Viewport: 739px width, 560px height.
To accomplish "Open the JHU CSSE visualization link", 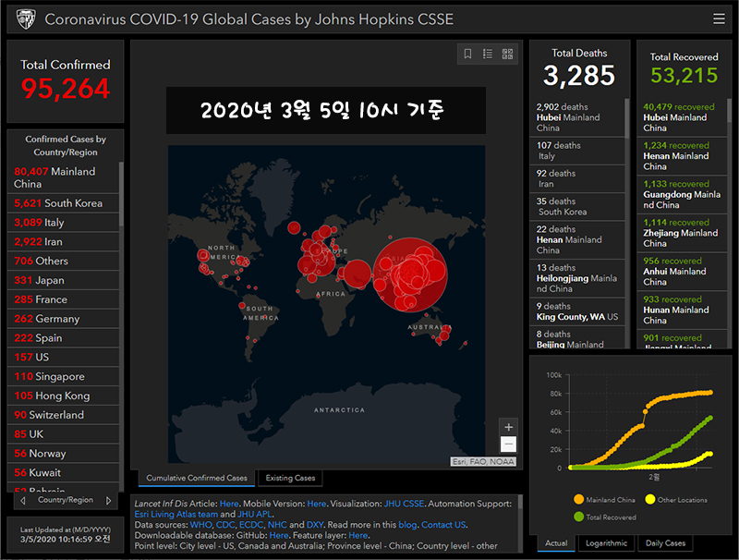I will (x=404, y=504).
